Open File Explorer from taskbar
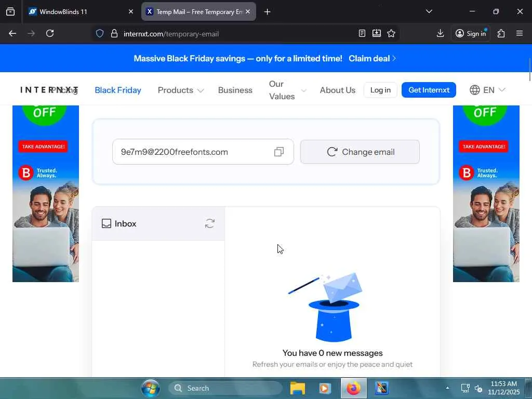 click(x=298, y=388)
